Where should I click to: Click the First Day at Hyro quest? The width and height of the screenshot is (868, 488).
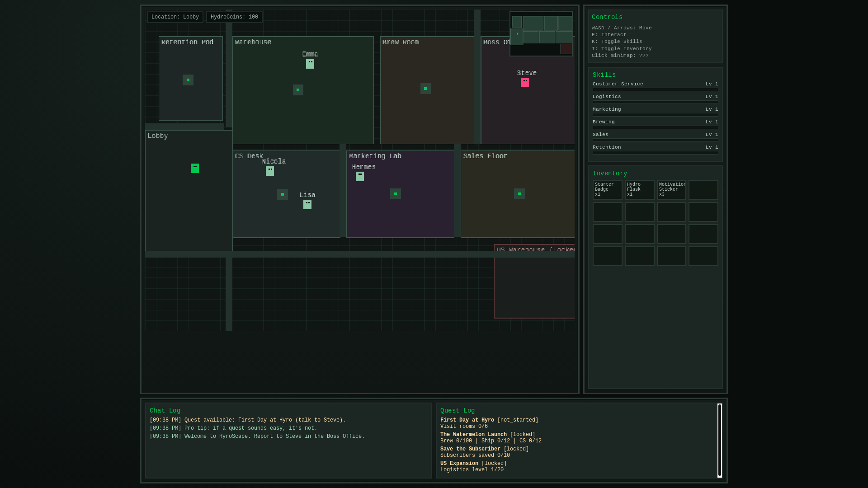pyautogui.click(x=467, y=420)
